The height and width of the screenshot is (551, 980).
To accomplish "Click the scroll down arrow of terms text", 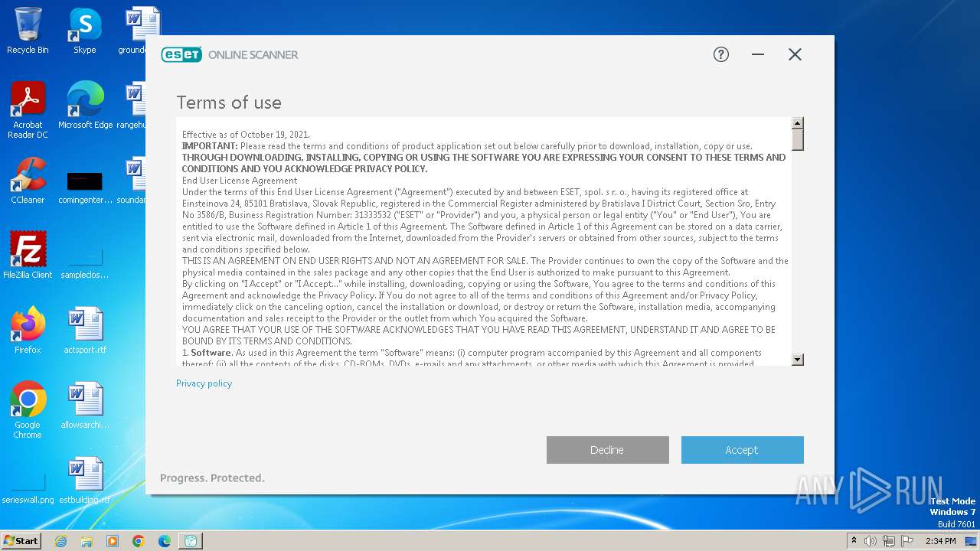I will click(797, 359).
